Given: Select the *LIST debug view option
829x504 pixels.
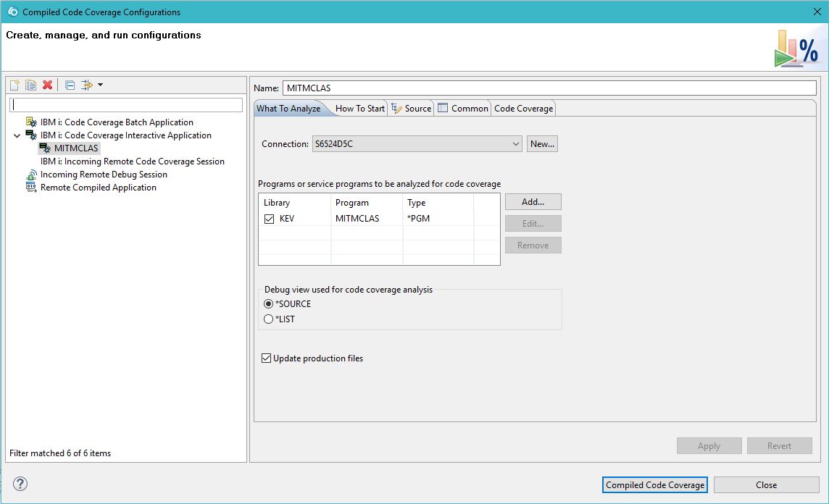Looking at the screenshot, I should pos(269,319).
